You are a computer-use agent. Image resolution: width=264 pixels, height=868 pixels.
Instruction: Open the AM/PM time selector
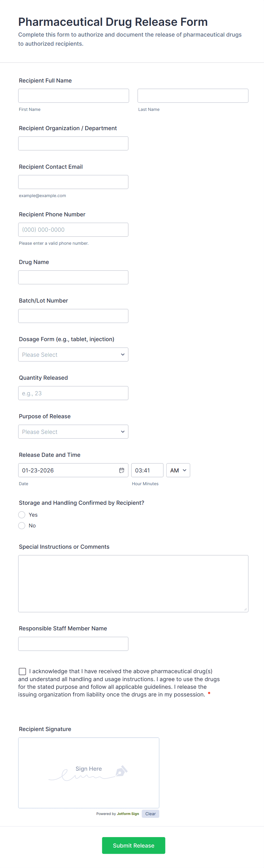(x=178, y=470)
